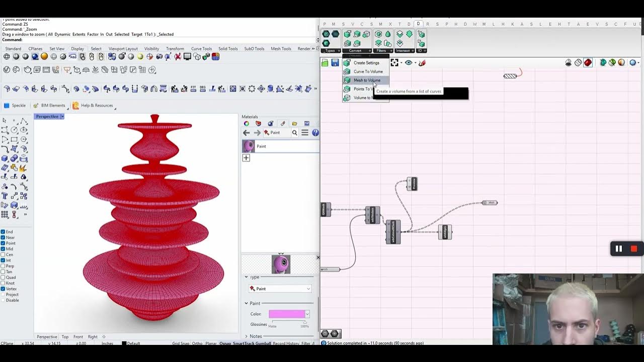644x362 pixels.
Task: Click the Grasshopper sketch pen icon
Action: (422, 63)
